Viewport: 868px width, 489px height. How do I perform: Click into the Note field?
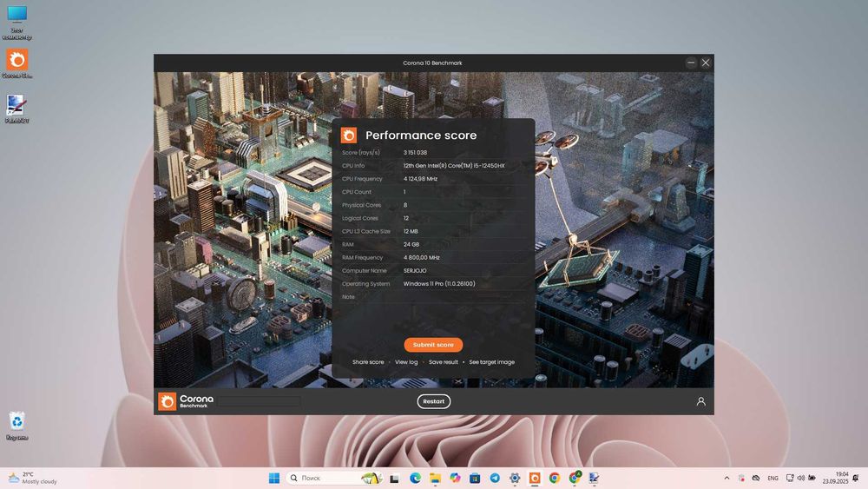point(464,297)
